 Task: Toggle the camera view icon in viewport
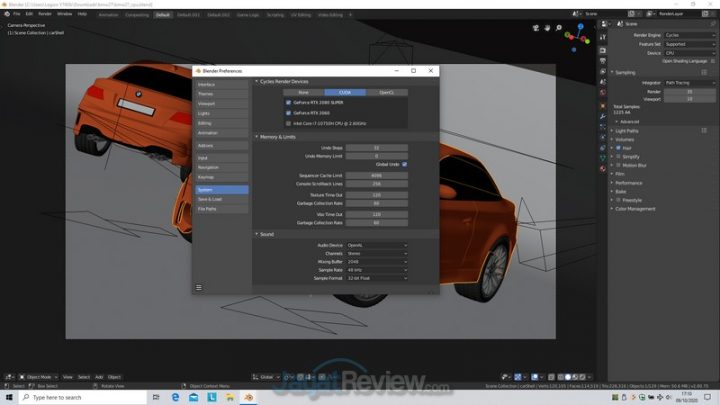pos(535,28)
